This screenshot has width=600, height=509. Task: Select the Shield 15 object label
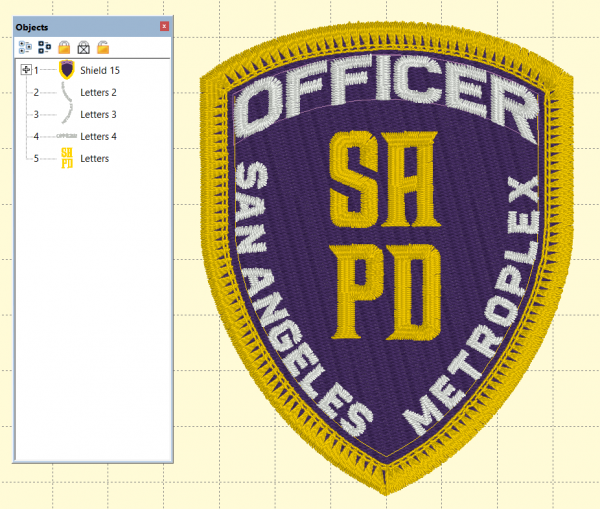[x=99, y=70]
